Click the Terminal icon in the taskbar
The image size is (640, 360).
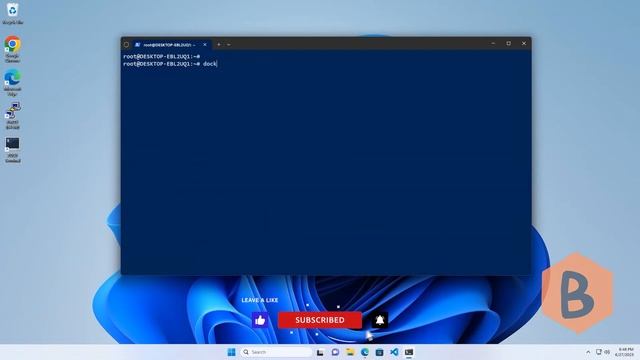[x=409, y=352]
